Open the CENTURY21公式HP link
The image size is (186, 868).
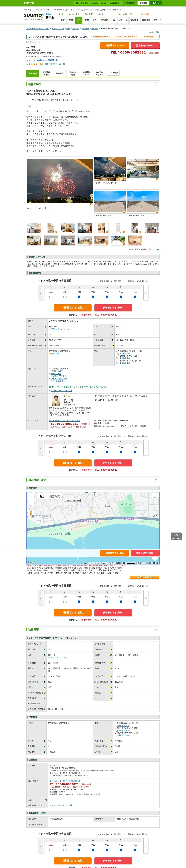[59, 378]
